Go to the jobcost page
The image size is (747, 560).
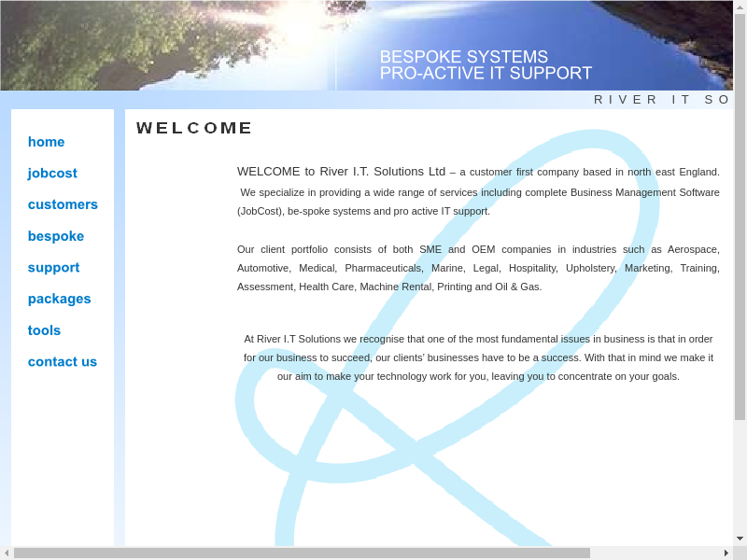point(52,174)
